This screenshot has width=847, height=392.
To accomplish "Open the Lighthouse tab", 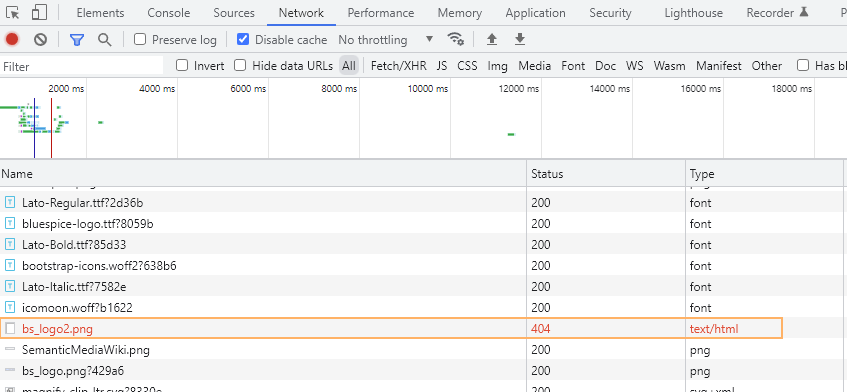I will point(693,12).
